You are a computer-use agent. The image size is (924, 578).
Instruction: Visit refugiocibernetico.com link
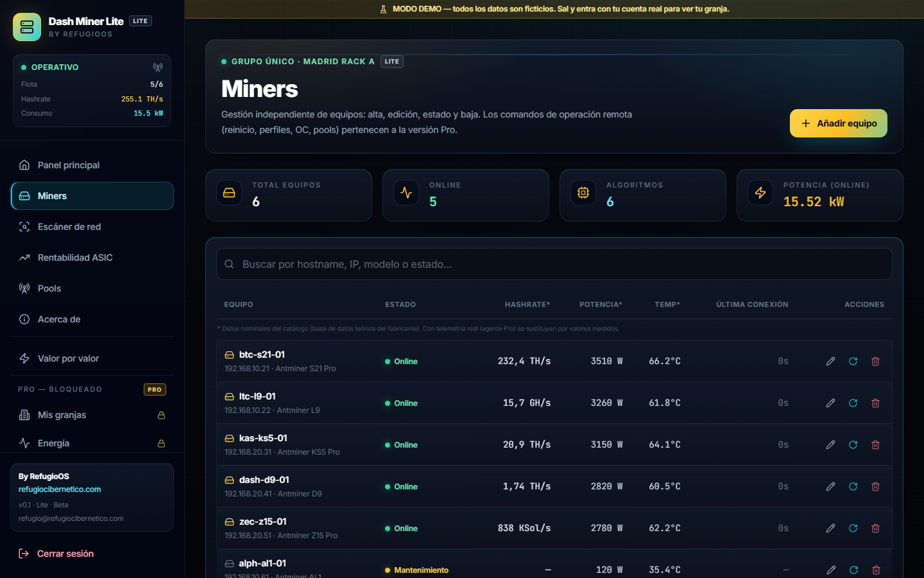[60, 489]
